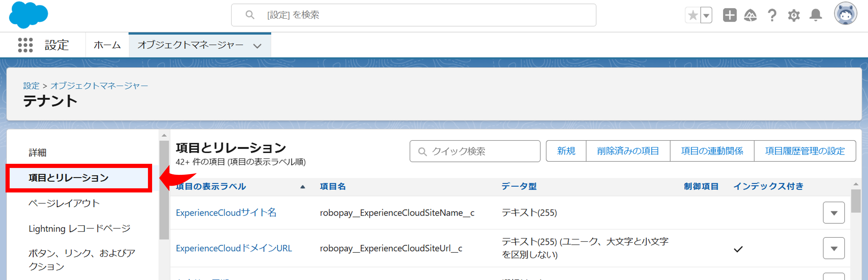This screenshot has width=868, height=280.
Task: Open the help question mark icon
Action: coord(772,15)
